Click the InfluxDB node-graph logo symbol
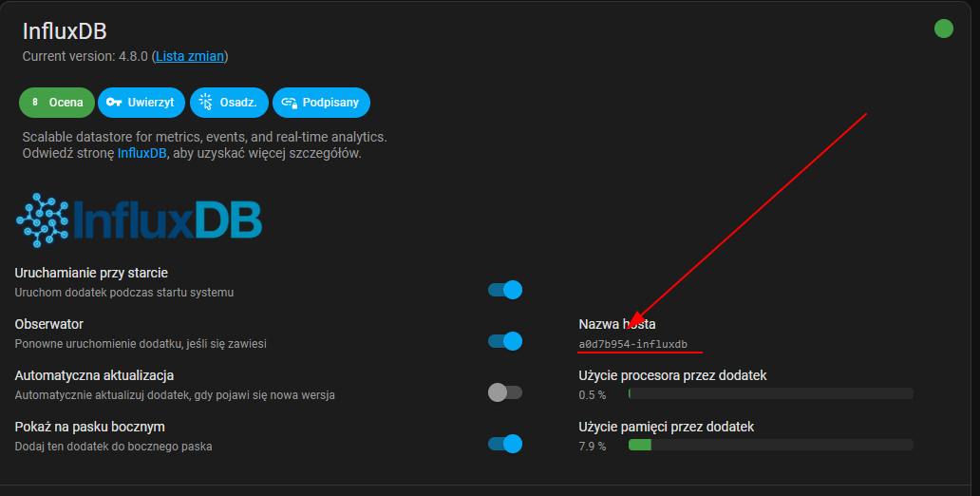This screenshot has height=496, width=980. point(42,220)
